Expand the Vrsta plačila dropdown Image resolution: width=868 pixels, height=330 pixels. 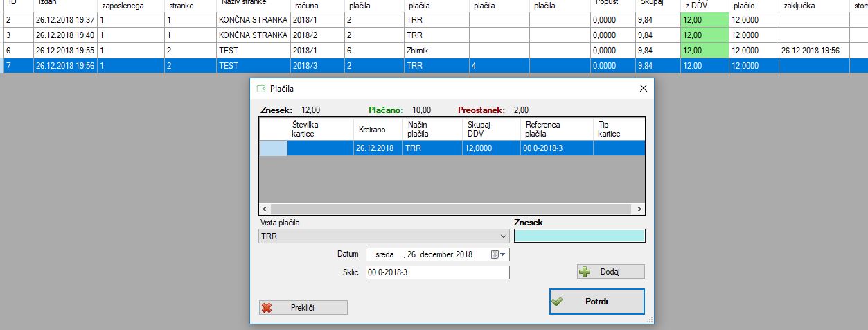504,236
